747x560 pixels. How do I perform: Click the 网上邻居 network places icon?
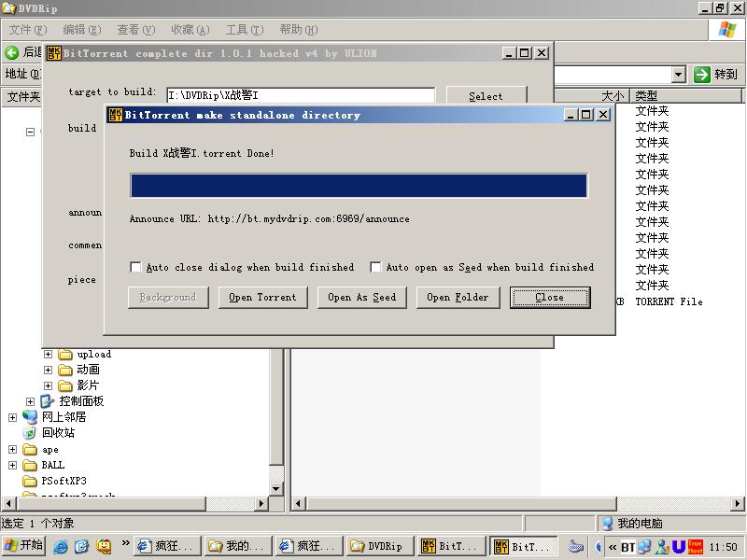[x=30, y=417]
